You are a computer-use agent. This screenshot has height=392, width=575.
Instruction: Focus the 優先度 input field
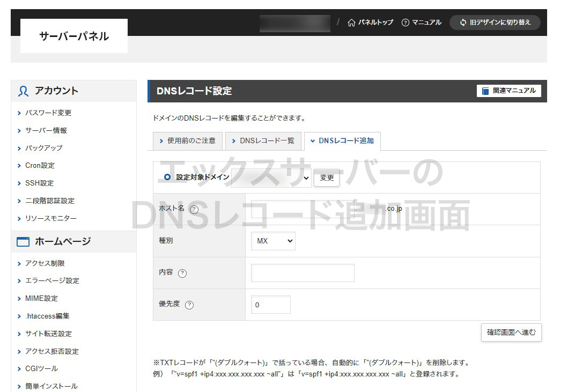(271, 305)
